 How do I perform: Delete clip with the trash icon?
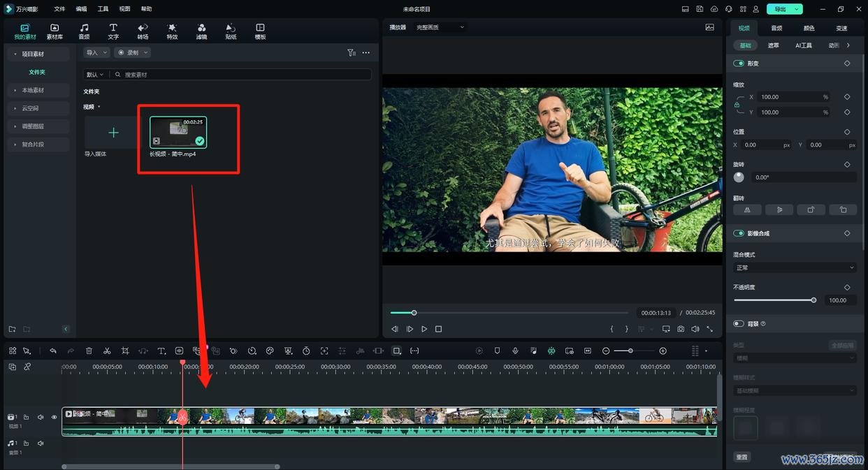coord(89,351)
